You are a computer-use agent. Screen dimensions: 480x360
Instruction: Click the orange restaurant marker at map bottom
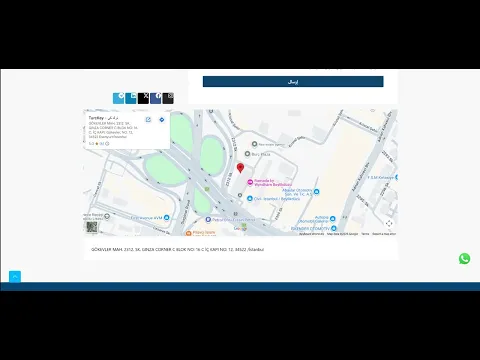(188, 233)
